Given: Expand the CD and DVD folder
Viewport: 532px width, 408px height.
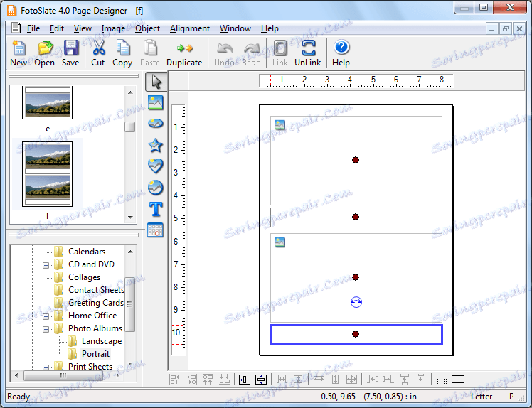Looking at the screenshot, I should point(46,265).
